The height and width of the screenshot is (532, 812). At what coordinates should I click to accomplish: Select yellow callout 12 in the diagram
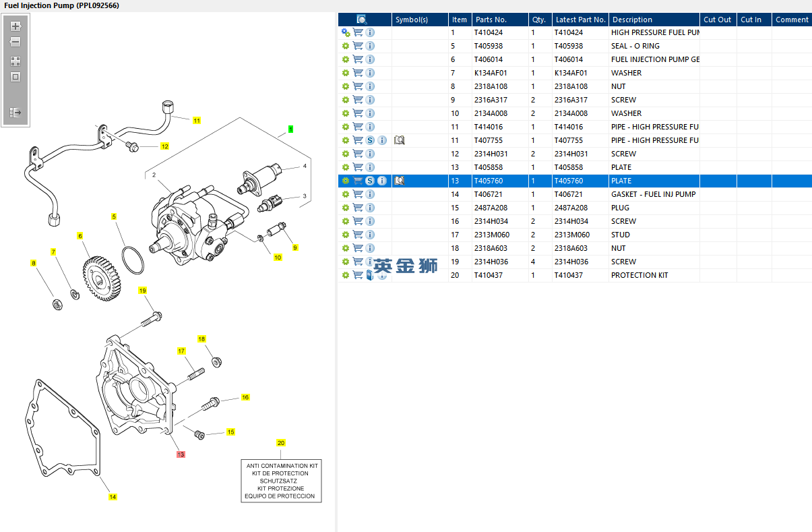coord(164,146)
